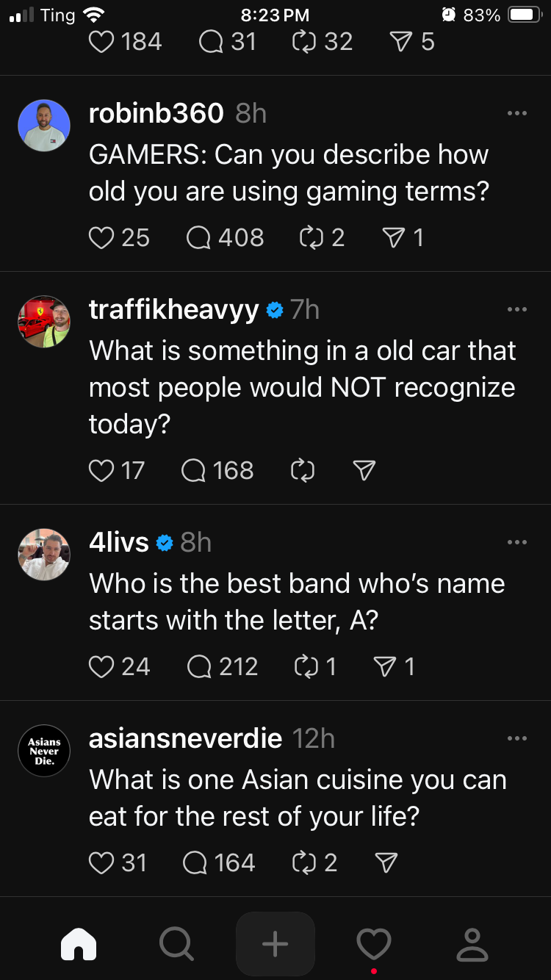The height and width of the screenshot is (980, 551).
Task: Open replies on robinb360's post
Action: click(x=198, y=238)
